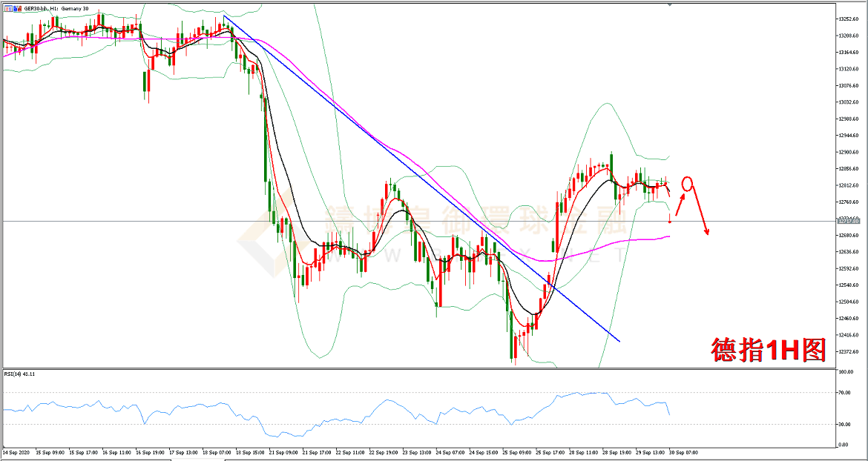
Task: Click the RSI 70.00 level label
Action: coord(844,393)
